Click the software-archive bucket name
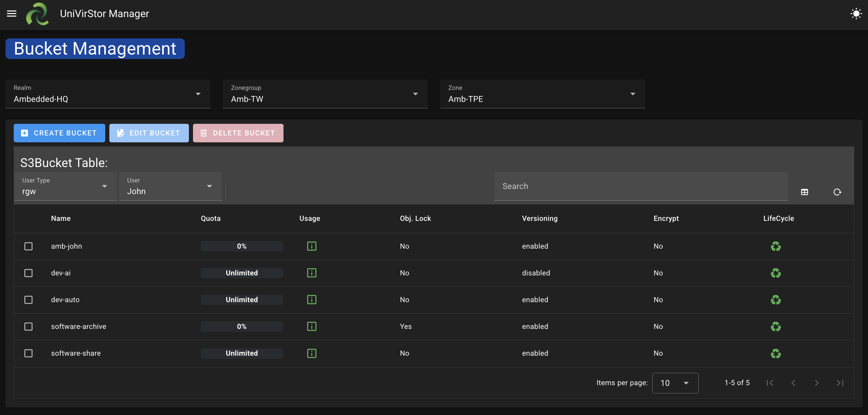Image resolution: width=868 pixels, height=415 pixels. tap(79, 327)
